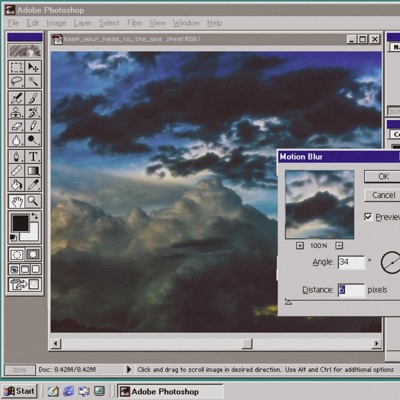The width and height of the screenshot is (400, 400).
Task: Select the Zoom magnifier tool
Action: point(33,201)
